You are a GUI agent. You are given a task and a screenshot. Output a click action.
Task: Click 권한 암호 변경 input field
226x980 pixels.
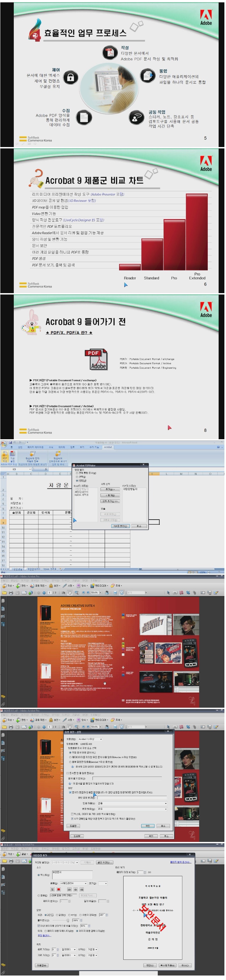pos(132,798)
